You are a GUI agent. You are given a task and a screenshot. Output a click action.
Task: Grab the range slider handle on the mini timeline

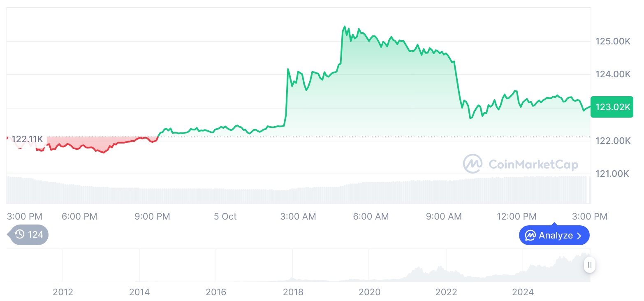click(589, 265)
